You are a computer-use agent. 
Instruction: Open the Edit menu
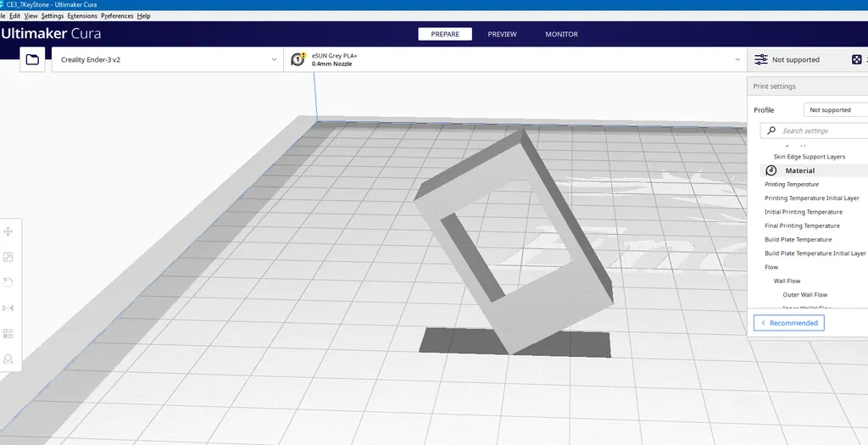coord(15,16)
